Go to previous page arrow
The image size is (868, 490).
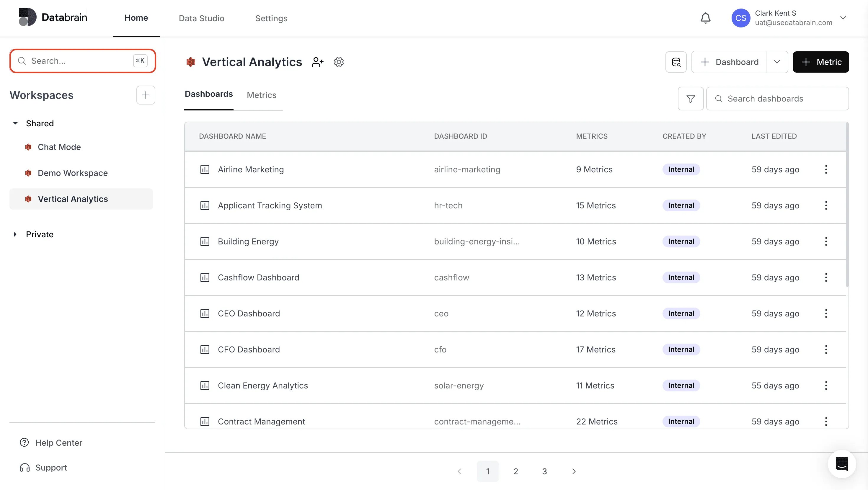(459, 471)
